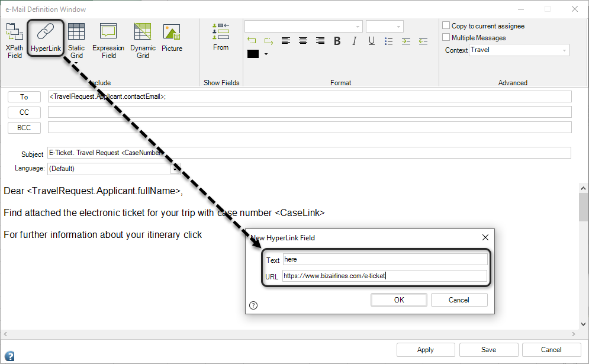Screen dimensions: 589x364
Task: Click horizontal scrollbar left arrow
Action: click(x=5, y=334)
